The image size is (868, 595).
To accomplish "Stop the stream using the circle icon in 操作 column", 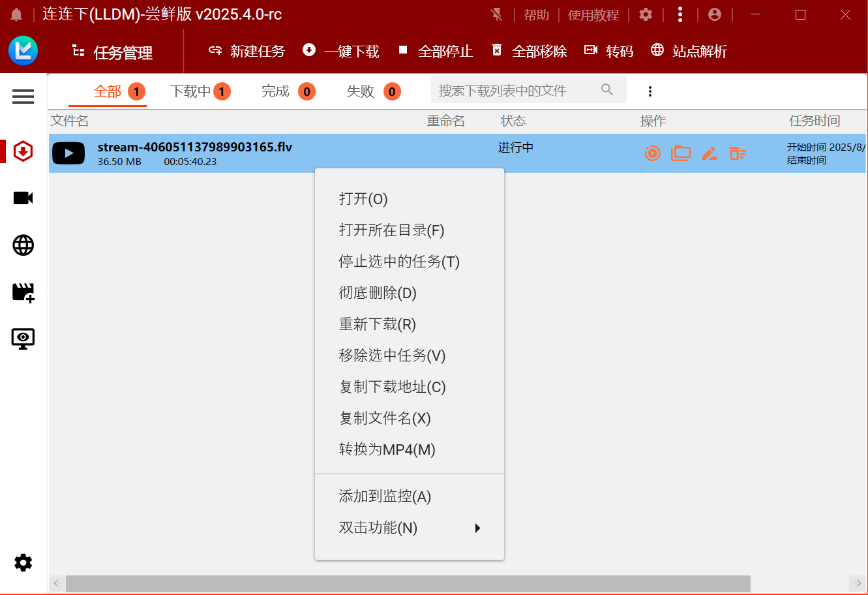I will (652, 153).
